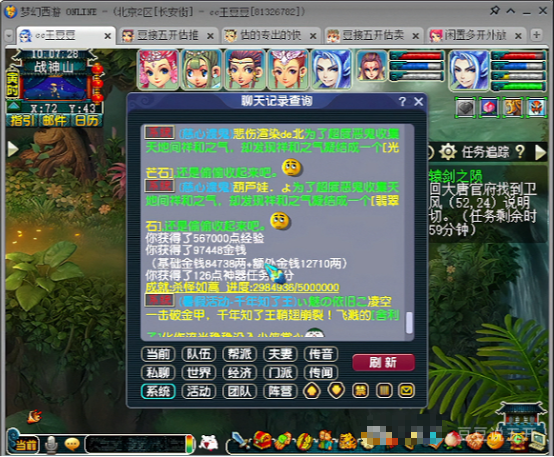Open the speech bubble emoticon icon
The width and height of the screenshot is (554, 457).
point(72,444)
